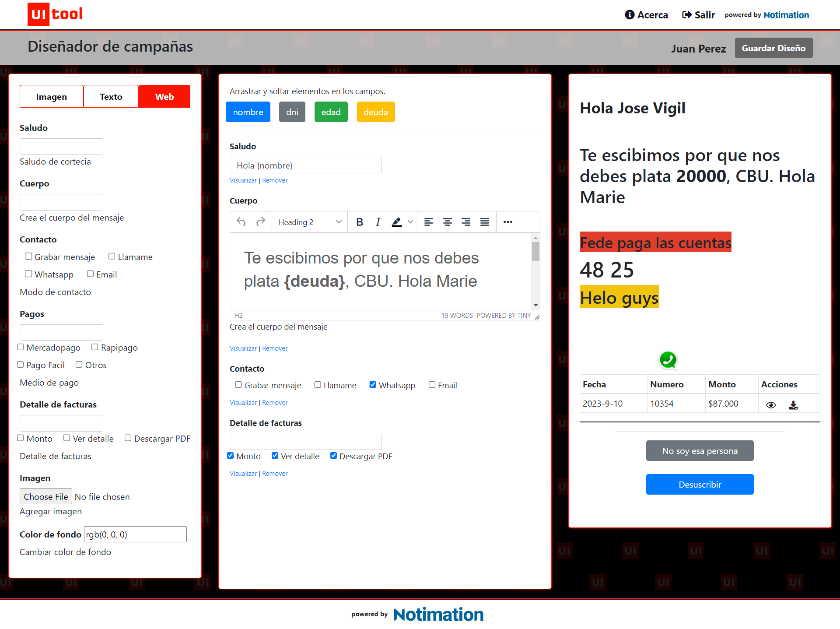The image size is (840, 629).
Task: Uncheck the Whatsapp contact checkbox
Action: [373, 385]
